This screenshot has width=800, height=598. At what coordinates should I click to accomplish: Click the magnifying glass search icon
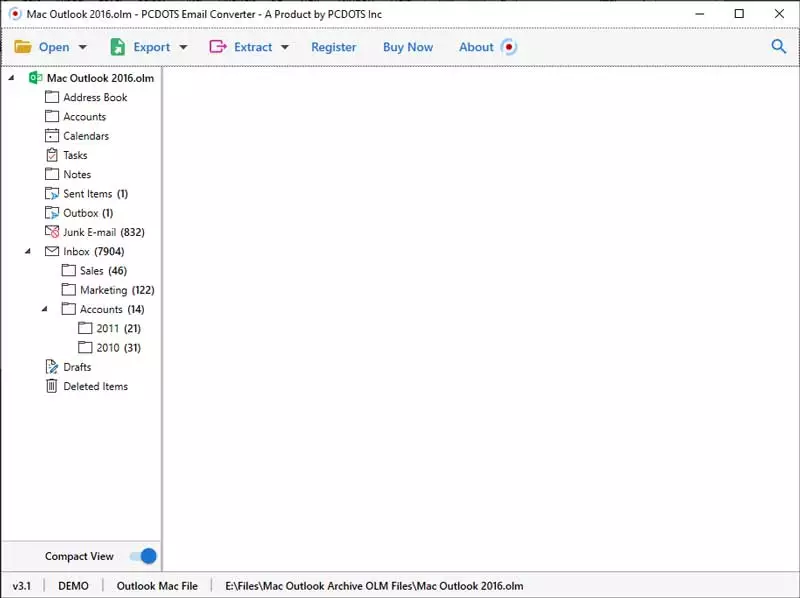tap(779, 47)
